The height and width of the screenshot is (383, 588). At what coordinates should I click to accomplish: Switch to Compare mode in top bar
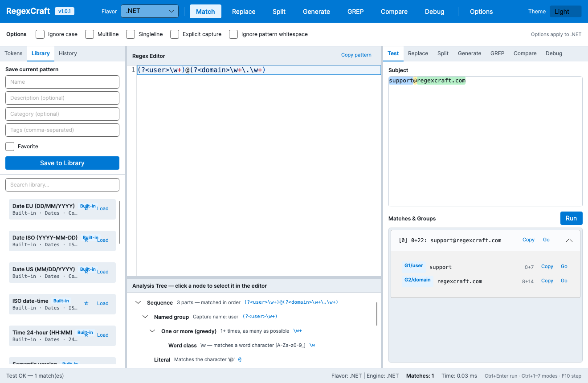coord(394,12)
